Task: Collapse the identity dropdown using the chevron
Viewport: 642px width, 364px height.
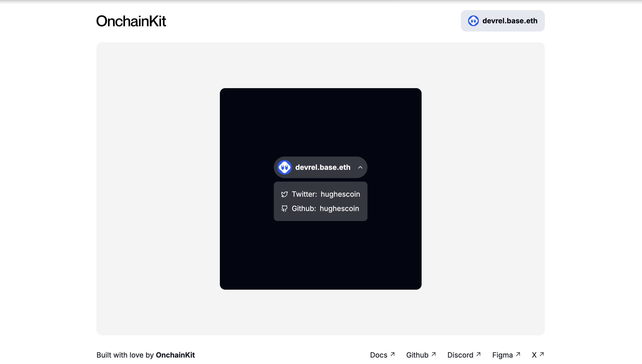Action: click(360, 167)
